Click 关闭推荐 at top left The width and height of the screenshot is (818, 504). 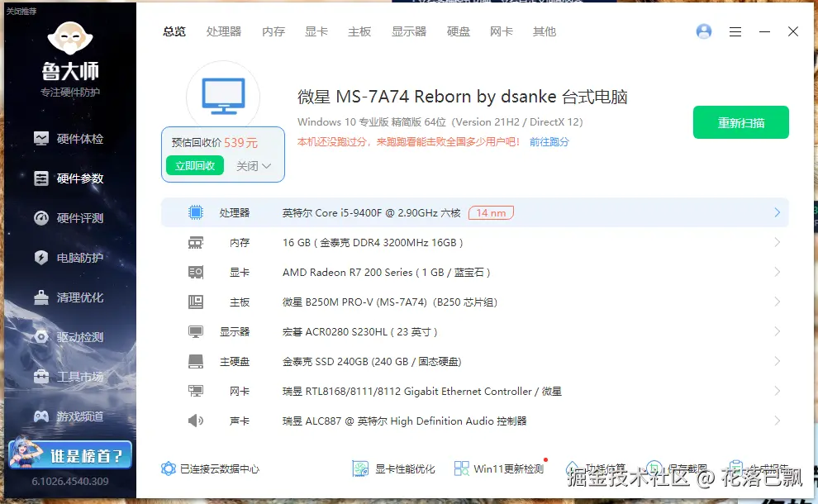point(21,11)
